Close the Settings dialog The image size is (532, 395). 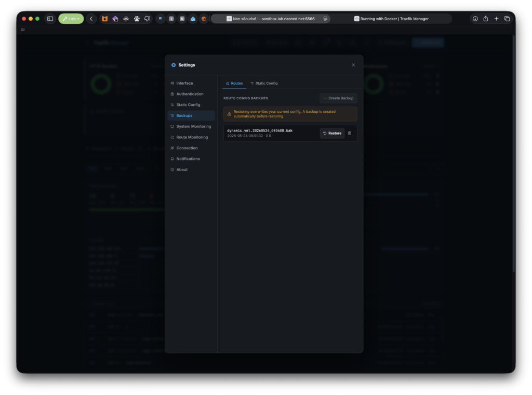click(x=353, y=65)
